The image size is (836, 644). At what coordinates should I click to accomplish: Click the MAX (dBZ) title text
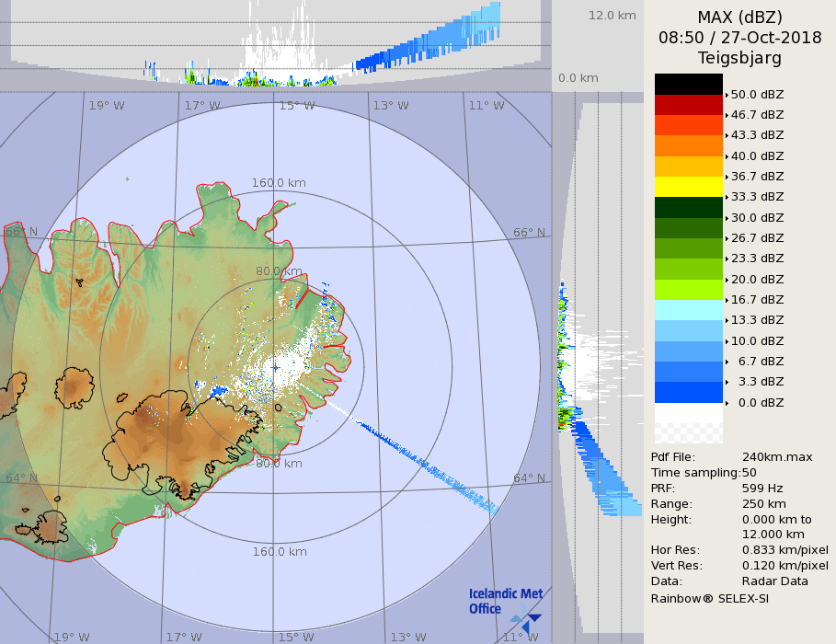click(x=739, y=17)
